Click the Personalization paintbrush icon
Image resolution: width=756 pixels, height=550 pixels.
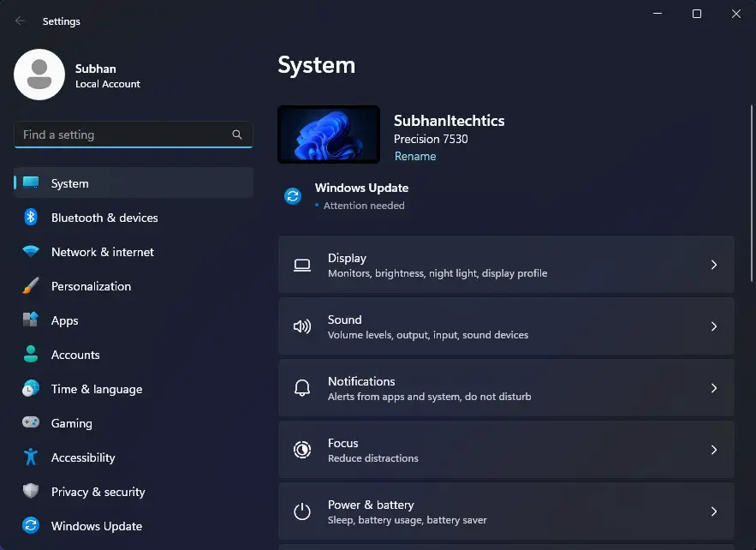click(31, 285)
